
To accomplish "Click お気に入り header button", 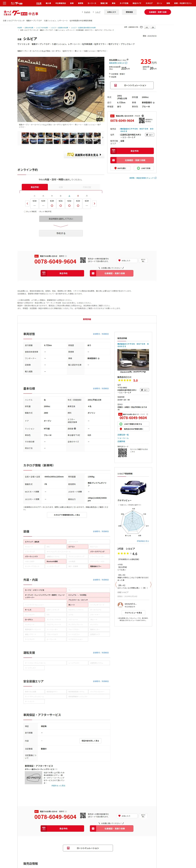I will point(111,12).
